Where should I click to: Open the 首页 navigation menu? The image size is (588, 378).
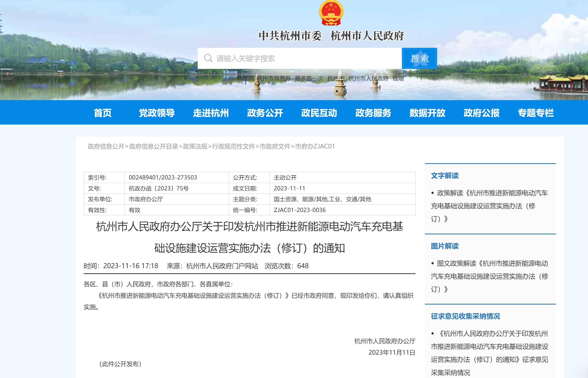(103, 113)
